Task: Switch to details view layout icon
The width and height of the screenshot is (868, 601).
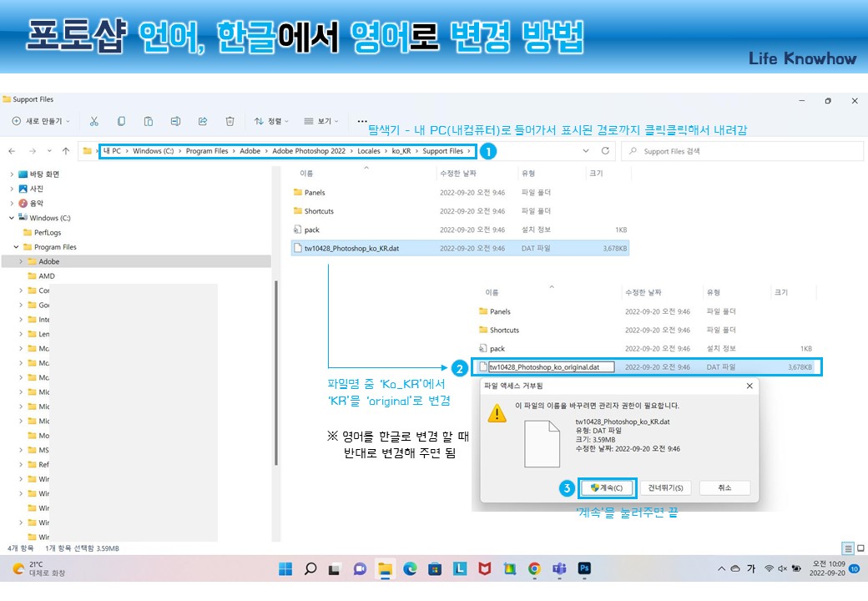Action: coord(847,548)
